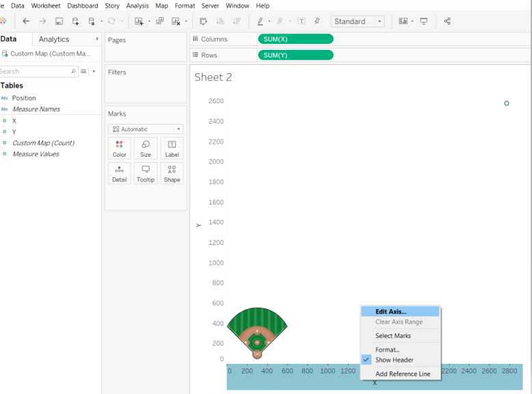Viewport: 532px width, 394px height.
Task: Click the Position dimension field
Action: point(24,98)
